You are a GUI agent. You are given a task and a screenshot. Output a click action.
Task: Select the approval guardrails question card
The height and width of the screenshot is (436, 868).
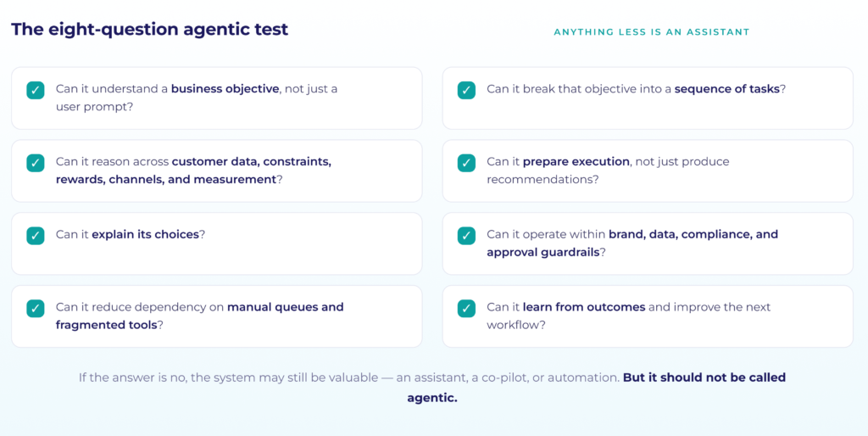648,243
